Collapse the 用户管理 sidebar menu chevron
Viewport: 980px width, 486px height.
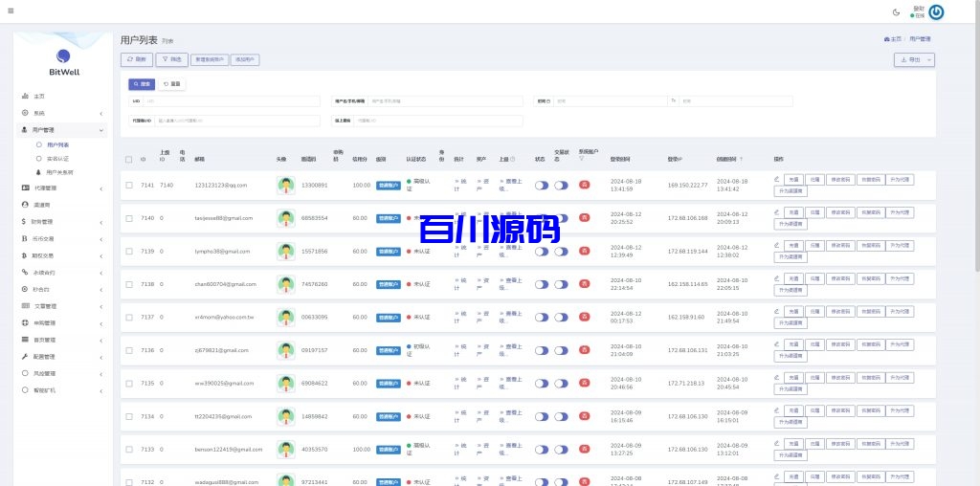pos(101,130)
